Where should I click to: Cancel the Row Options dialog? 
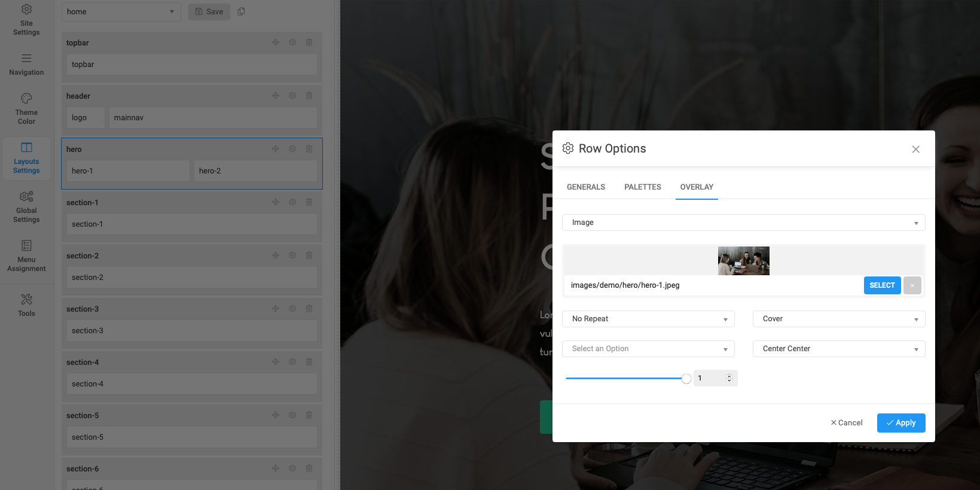click(x=847, y=423)
